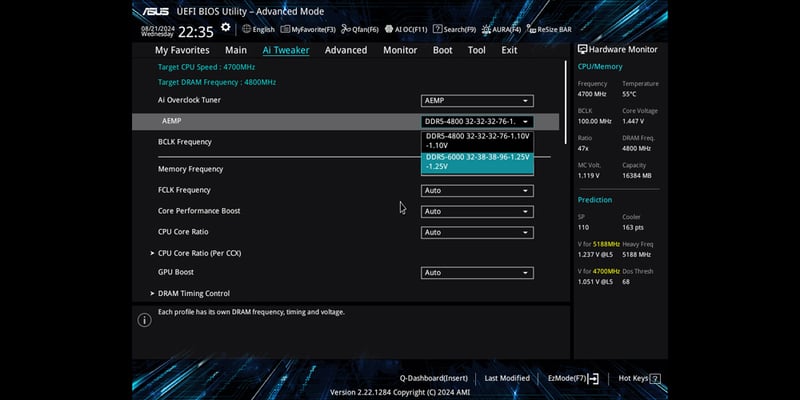Select BCLK Frequency label

(185, 142)
